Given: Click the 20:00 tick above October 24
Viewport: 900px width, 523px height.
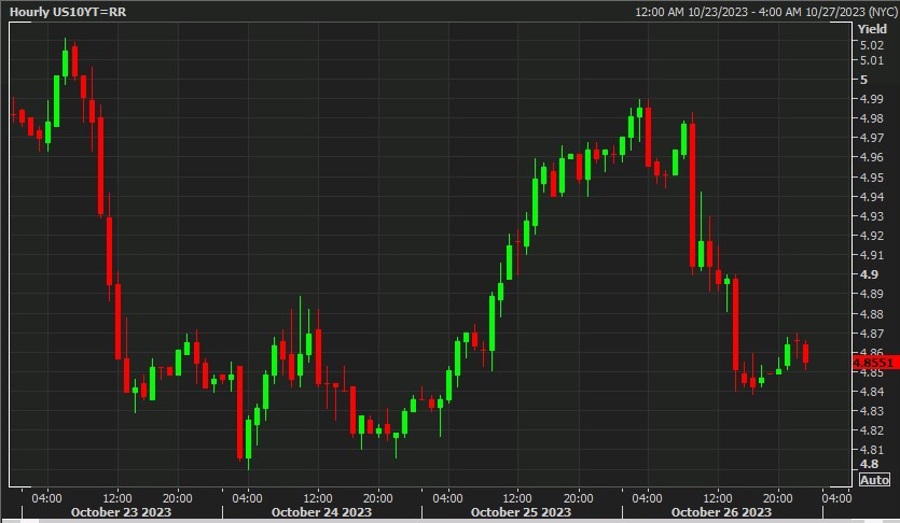Looking at the screenshot, I should tap(378, 498).
